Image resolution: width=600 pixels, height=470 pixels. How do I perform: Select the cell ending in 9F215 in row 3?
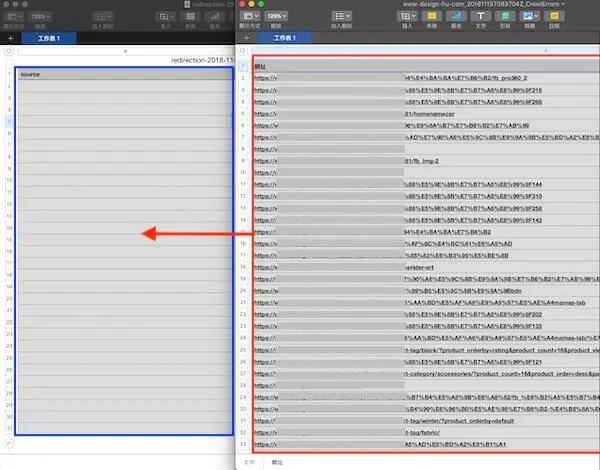426,90
